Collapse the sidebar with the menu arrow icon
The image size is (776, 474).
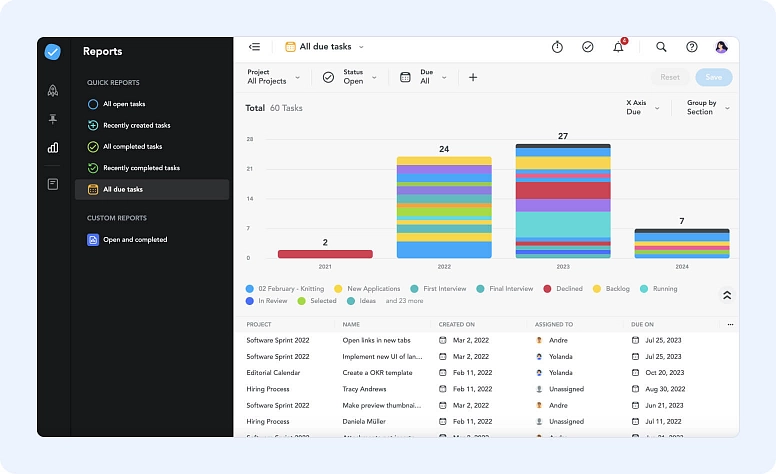pyautogui.click(x=254, y=47)
